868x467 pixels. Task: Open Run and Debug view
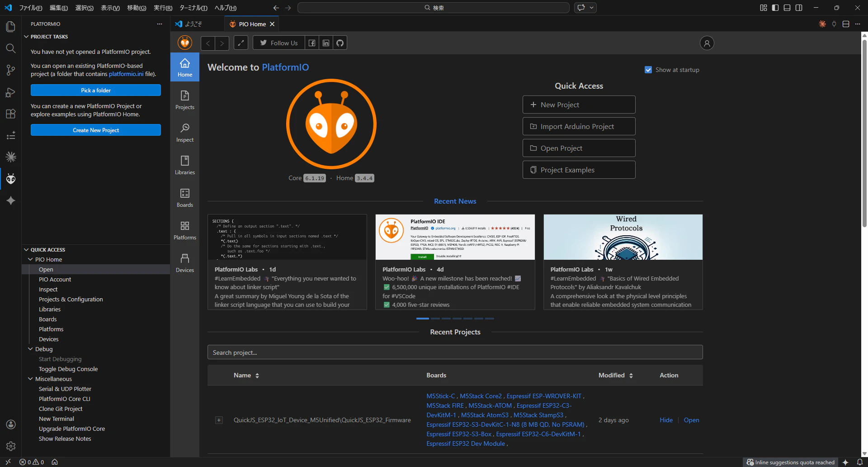coord(11,92)
